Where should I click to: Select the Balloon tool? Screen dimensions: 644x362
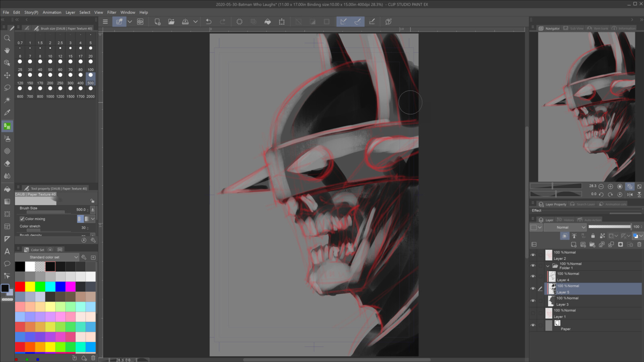click(x=7, y=264)
